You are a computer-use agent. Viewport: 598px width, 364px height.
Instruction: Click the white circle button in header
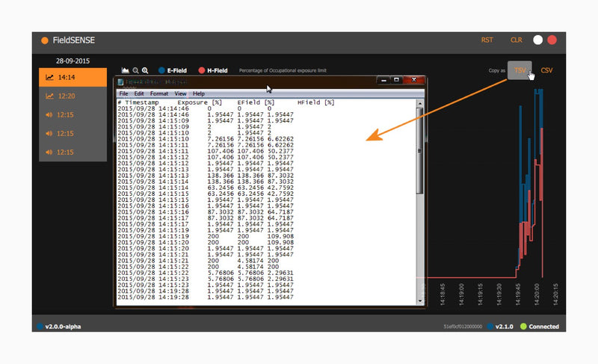537,40
